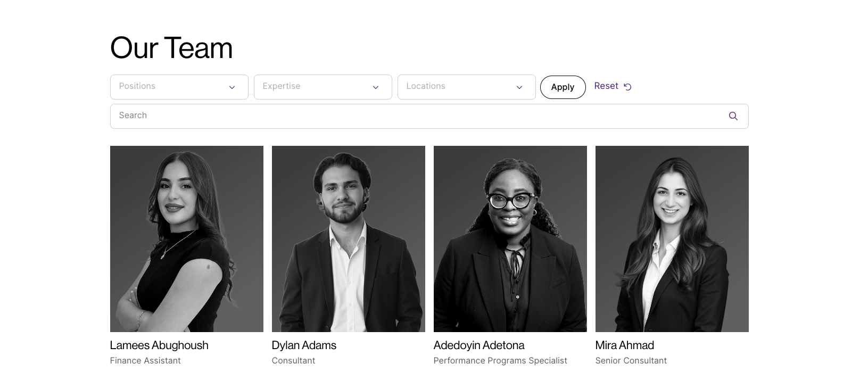Open the Locations filter dropdown

pos(458,87)
